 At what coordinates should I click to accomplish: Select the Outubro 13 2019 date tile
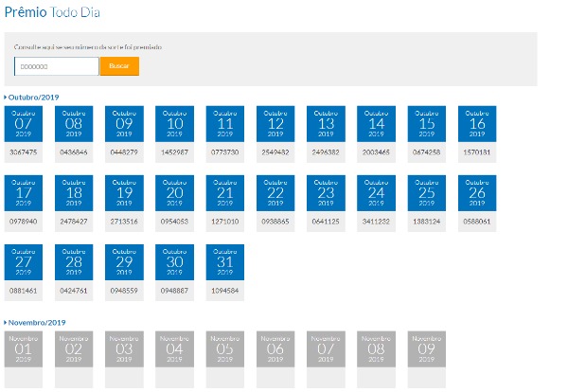tap(326, 124)
